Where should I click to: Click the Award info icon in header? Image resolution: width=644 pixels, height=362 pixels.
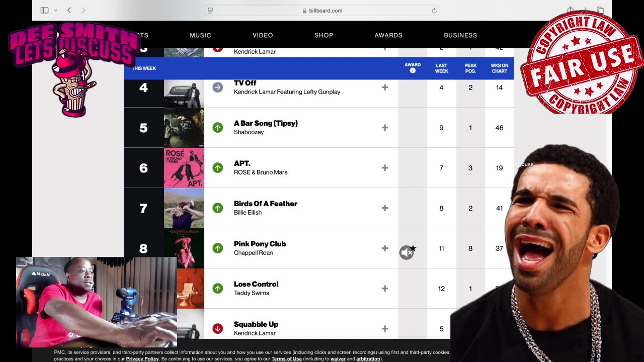413,71
